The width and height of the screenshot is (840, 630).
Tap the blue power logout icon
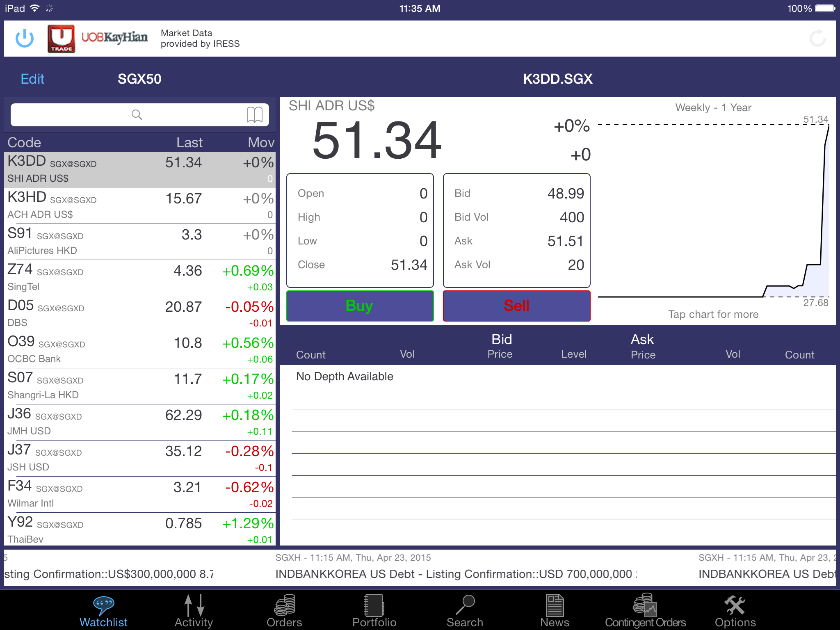tap(25, 38)
